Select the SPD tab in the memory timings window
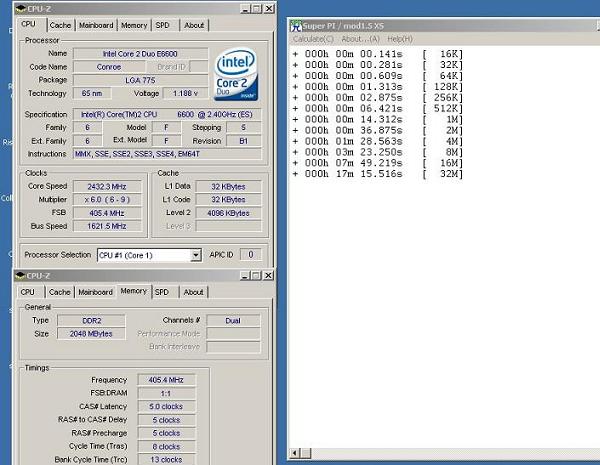The image size is (600, 465). [164, 292]
